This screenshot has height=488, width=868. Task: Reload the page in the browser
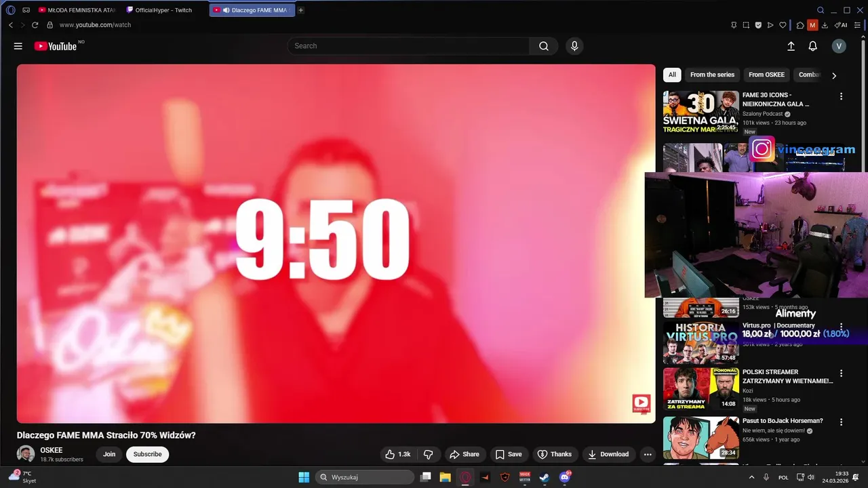pos(35,25)
